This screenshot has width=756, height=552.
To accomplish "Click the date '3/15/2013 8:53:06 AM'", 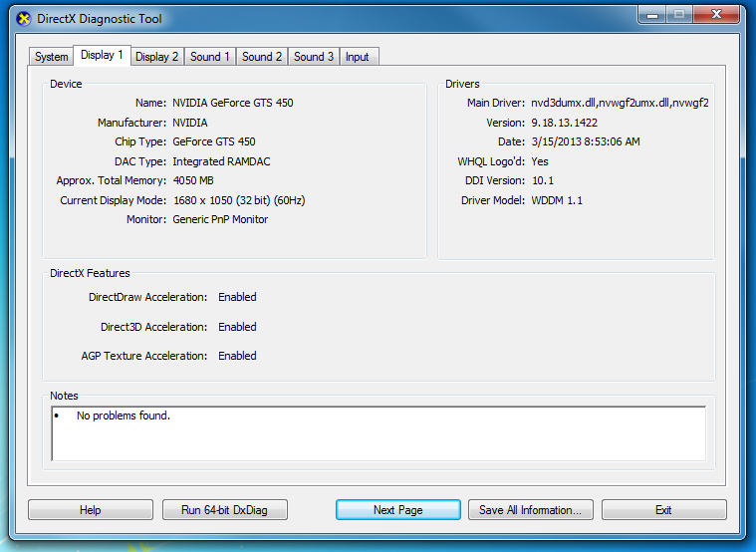I will click(586, 141).
